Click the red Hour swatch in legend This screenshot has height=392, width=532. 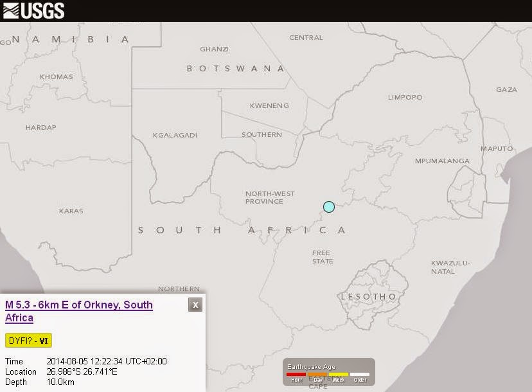[x=296, y=374]
